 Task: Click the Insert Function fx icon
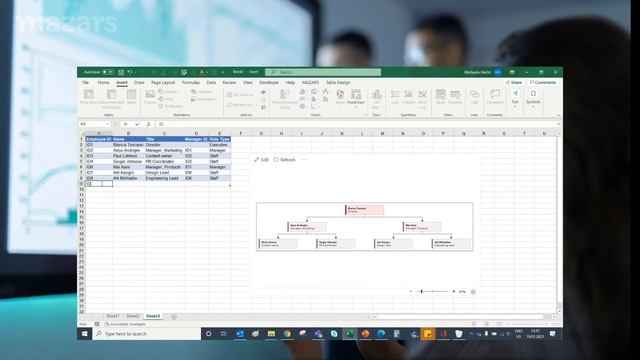pyautogui.click(x=149, y=124)
